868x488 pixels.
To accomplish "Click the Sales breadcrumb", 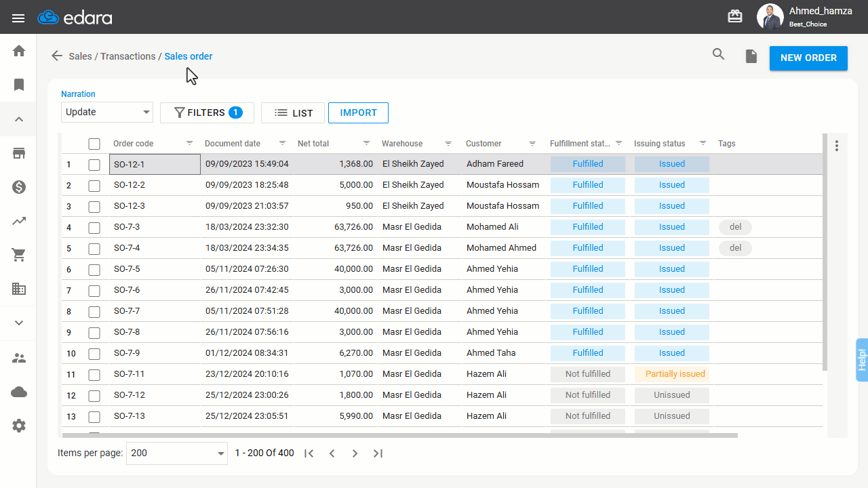I will [x=81, y=56].
